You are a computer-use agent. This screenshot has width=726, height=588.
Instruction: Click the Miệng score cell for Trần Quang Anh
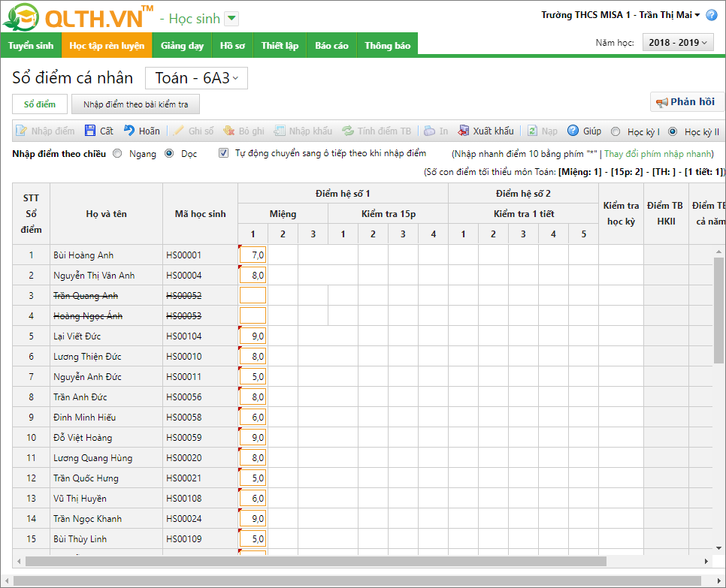pos(253,295)
